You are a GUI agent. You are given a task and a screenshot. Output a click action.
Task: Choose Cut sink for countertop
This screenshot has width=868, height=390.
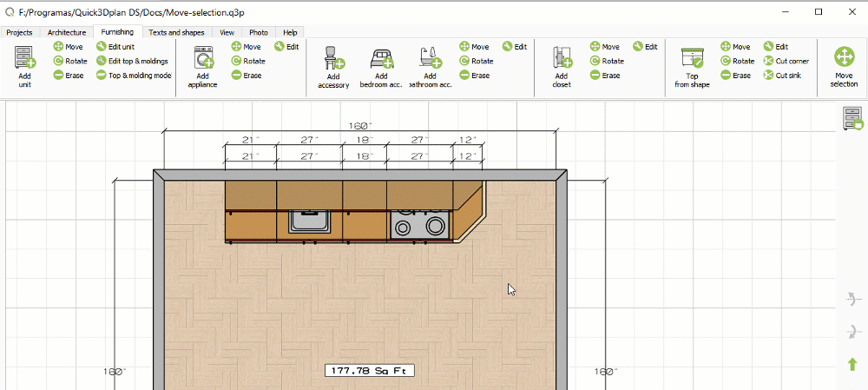point(783,76)
